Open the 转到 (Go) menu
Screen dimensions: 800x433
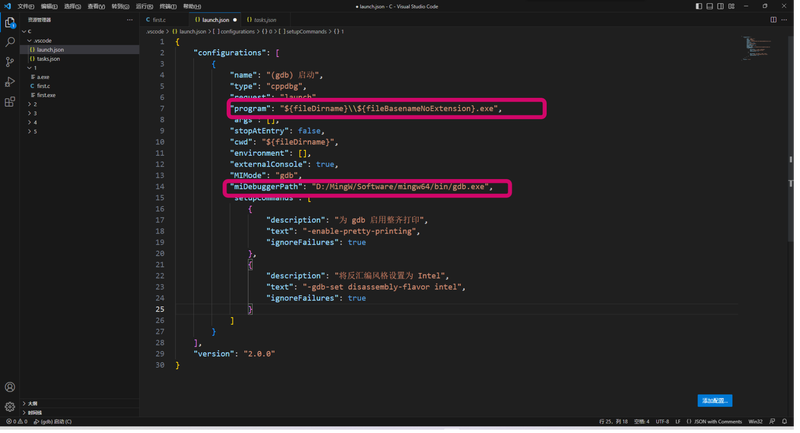(120, 7)
